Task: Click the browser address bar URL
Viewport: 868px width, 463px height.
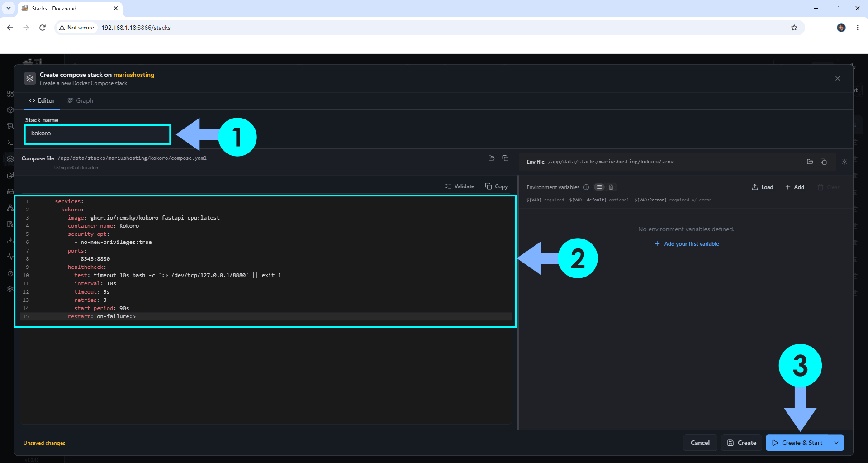Action: click(x=136, y=28)
